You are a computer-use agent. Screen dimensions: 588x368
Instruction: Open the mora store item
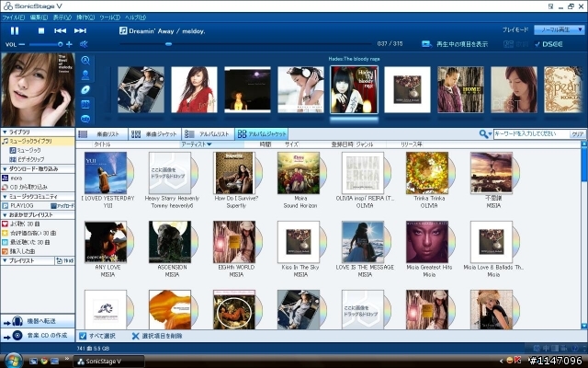(12, 178)
